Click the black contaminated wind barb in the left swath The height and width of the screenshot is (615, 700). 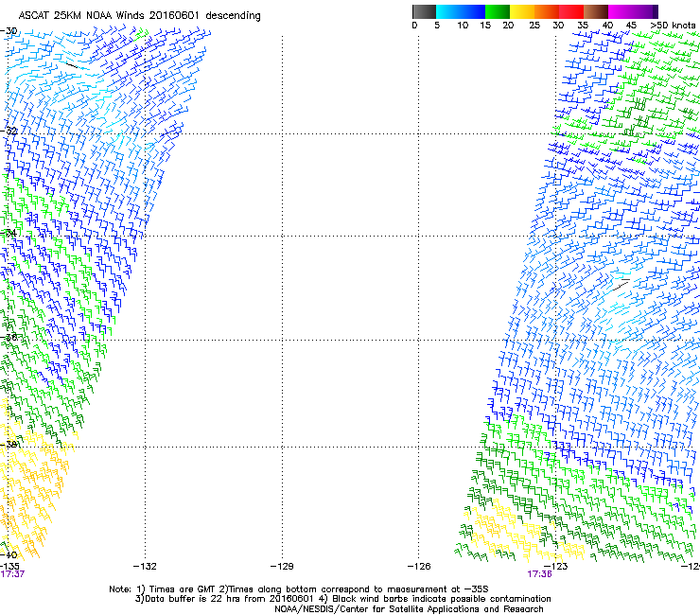(x=71, y=65)
